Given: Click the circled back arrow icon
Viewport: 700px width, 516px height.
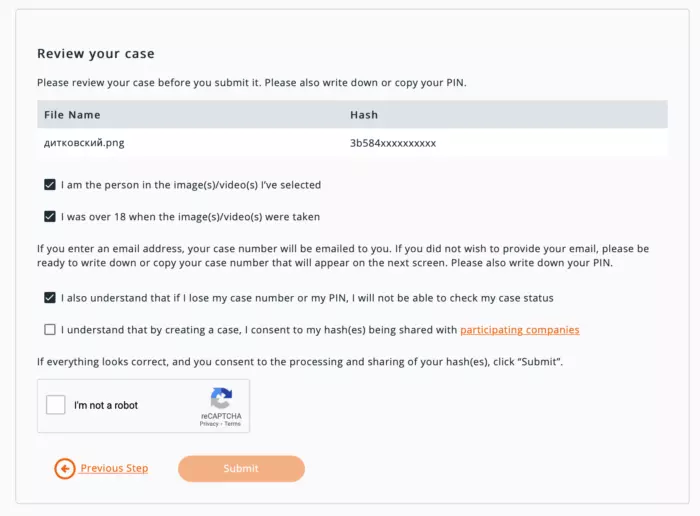Looking at the screenshot, I should pyautogui.click(x=65, y=468).
